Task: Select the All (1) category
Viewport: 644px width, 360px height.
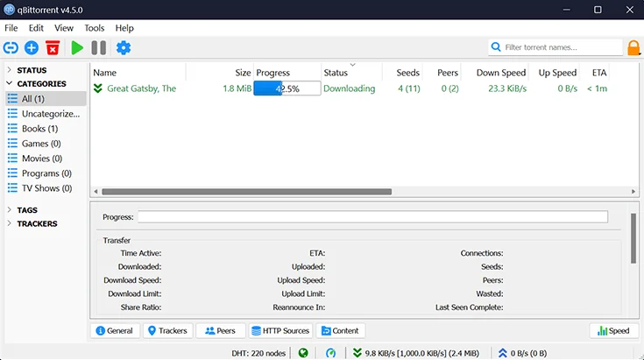Action: pyautogui.click(x=46, y=98)
